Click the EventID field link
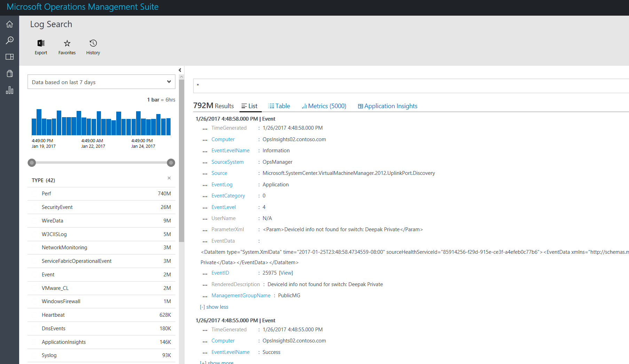The height and width of the screenshot is (364, 629). (220, 273)
